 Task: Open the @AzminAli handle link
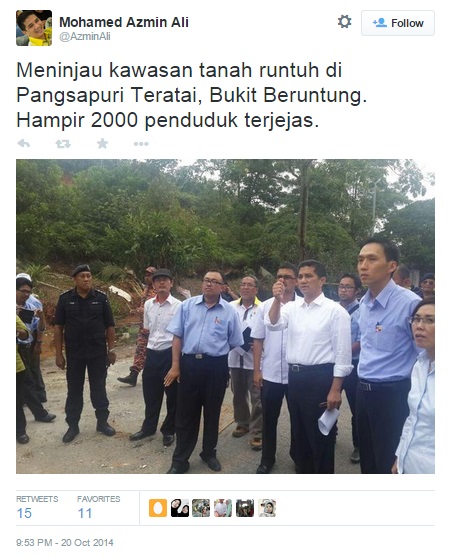pyautogui.click(x=85, y=36)
